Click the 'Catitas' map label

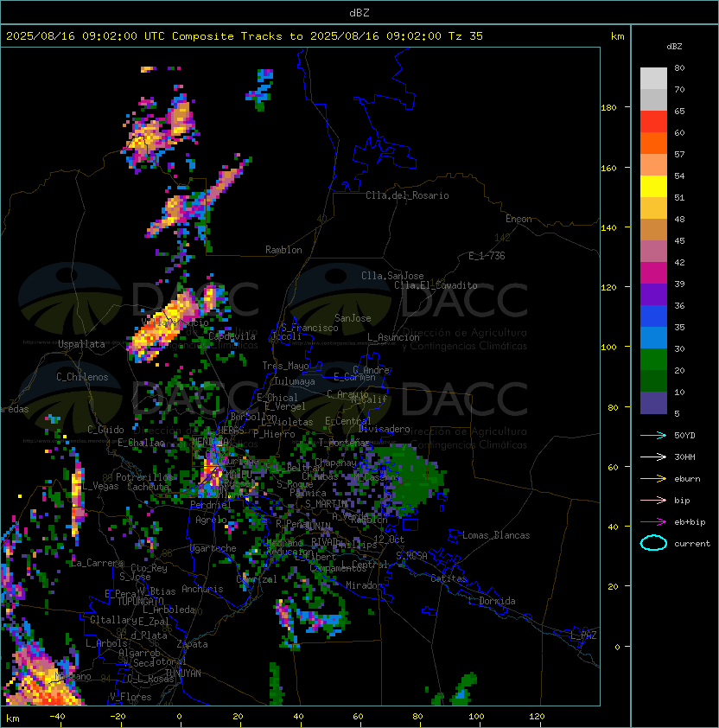449,578
